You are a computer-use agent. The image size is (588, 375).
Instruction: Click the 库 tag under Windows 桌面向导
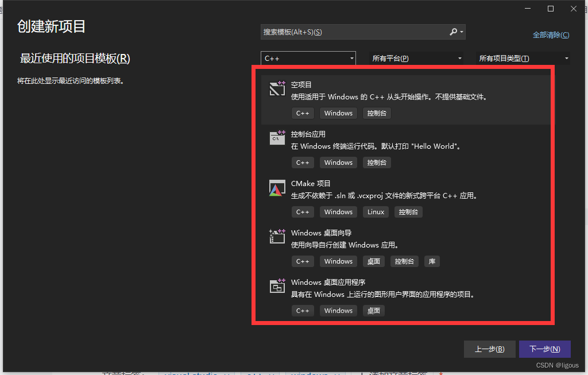point(432,261)
